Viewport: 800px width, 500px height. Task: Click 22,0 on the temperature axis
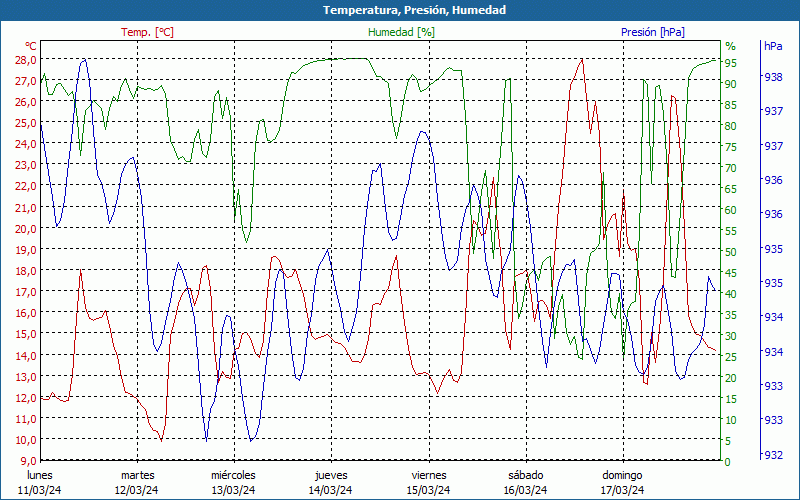click(26, 186)
